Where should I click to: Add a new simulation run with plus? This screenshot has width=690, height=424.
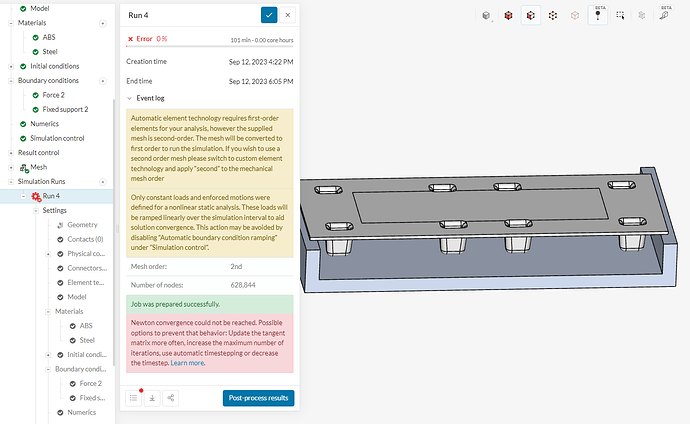point(103,182)
